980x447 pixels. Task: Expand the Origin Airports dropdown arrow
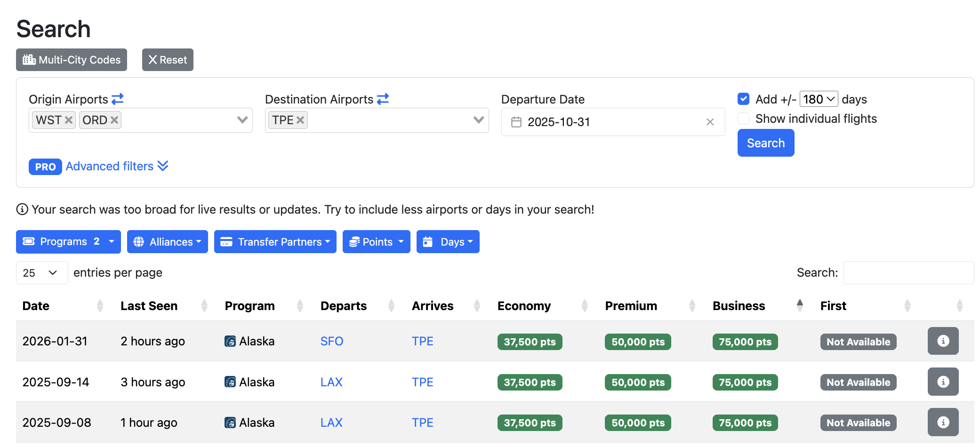point(242,120)
